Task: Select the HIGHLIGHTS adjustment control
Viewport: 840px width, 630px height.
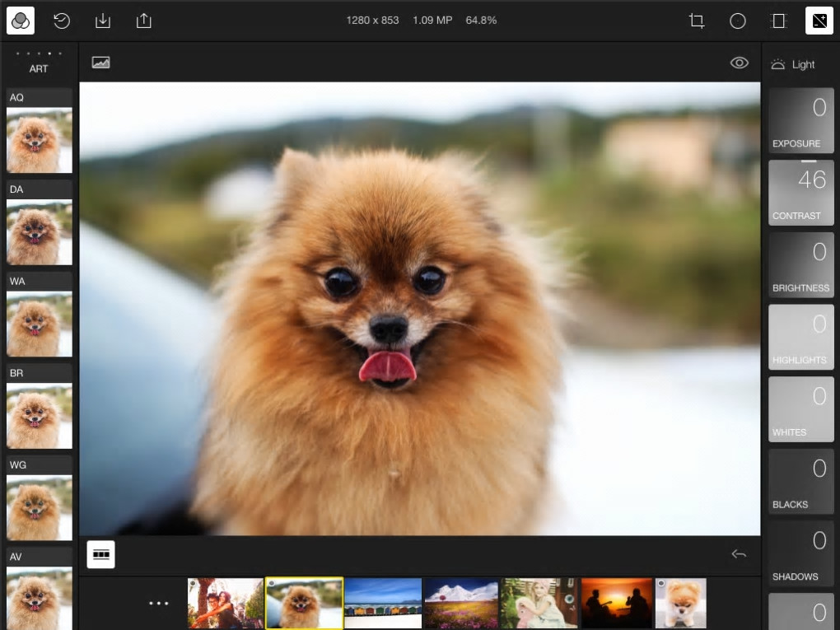Action: [x=801, y=337]
